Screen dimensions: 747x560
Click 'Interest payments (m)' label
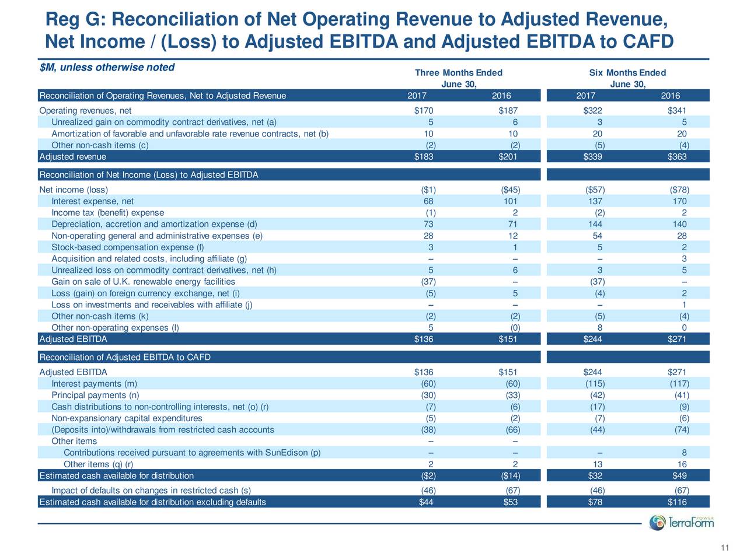[95, 383]
